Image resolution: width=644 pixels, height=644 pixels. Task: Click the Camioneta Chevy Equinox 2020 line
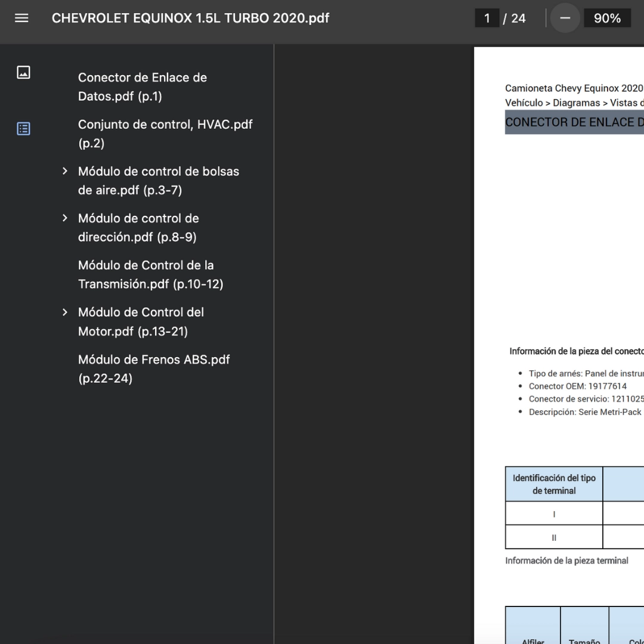pyautogui.click(x=574, y=88)
